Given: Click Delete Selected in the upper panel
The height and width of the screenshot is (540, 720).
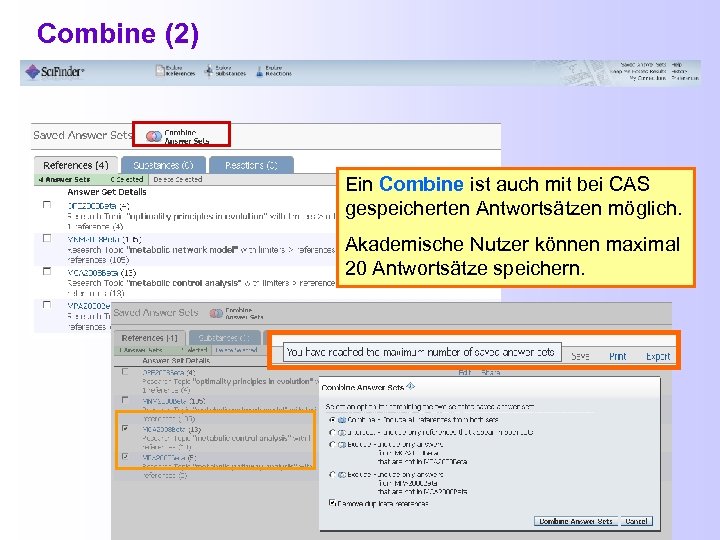Looking at the screenshot, I should tap(178, 180).
